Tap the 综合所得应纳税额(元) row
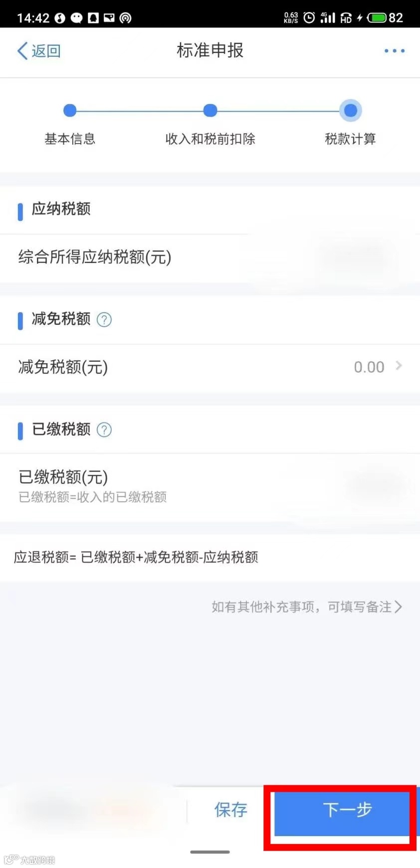This screenshot has height=868, width=420. point(210,257)
